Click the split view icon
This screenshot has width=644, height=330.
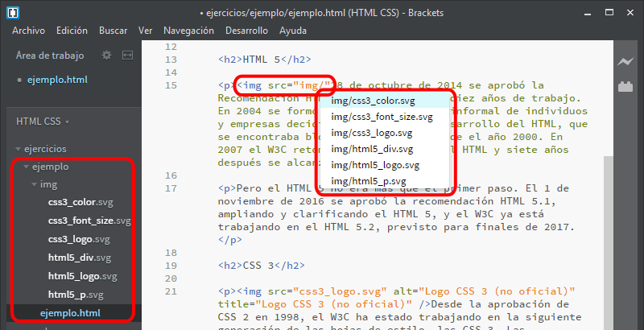coord(127,56)
